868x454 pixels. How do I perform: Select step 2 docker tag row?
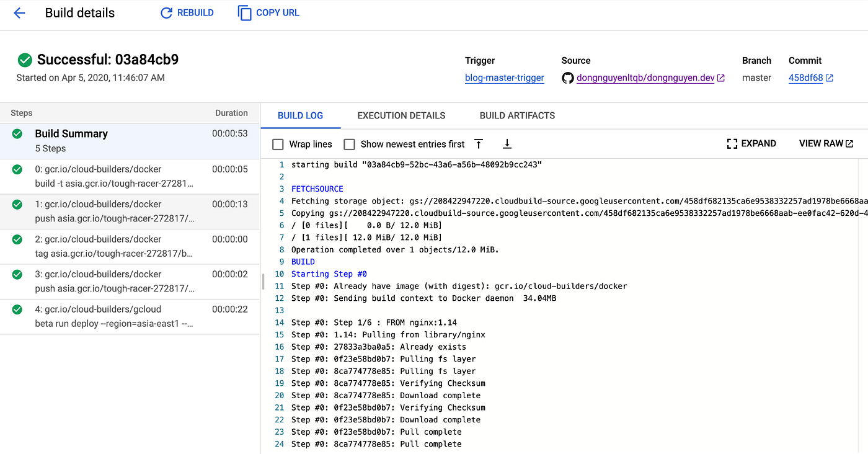click(x=130, y=247)
